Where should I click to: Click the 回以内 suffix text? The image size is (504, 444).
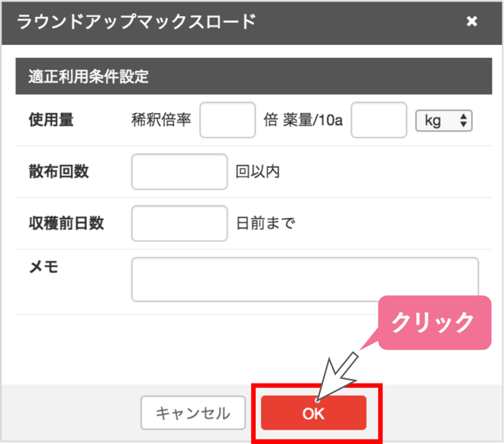click(257, 172)
